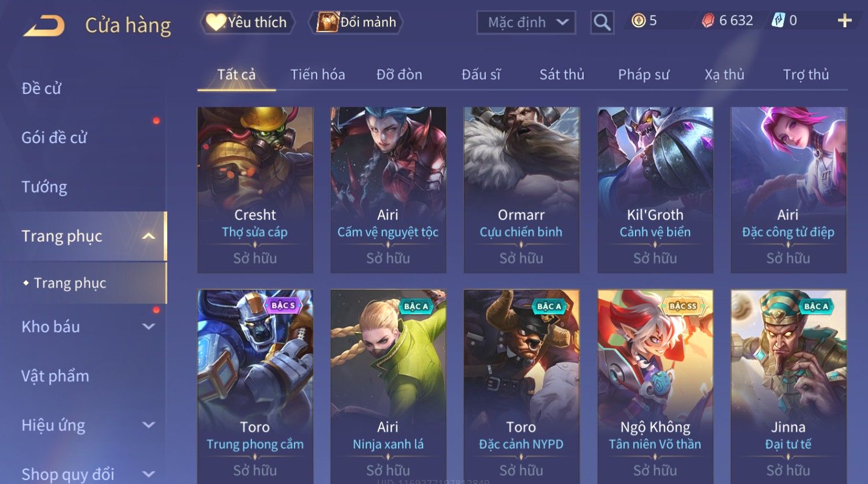Open the search magnifier icon

pos(602,22)
